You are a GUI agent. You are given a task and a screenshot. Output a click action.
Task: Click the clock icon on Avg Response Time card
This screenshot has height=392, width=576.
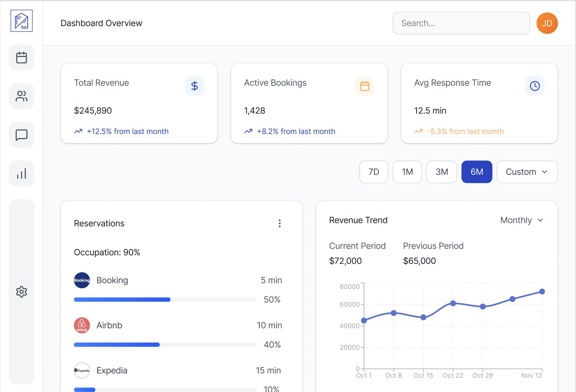click(535, 86)
